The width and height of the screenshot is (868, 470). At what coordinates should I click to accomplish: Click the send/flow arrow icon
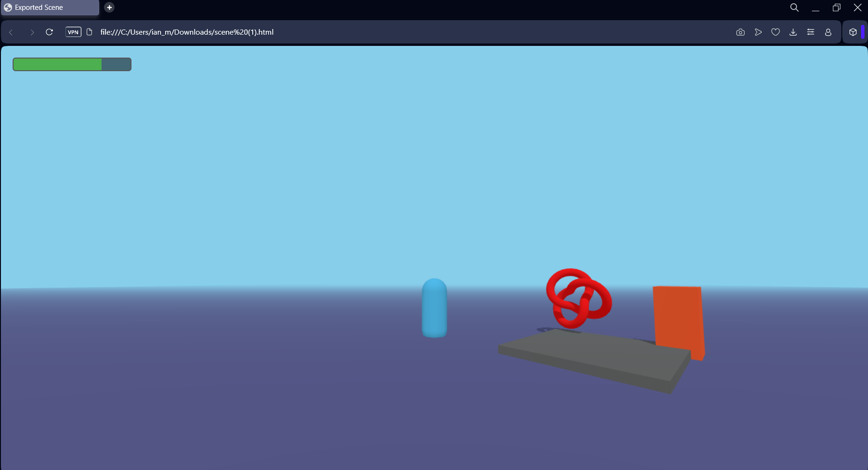coord(758,32)
